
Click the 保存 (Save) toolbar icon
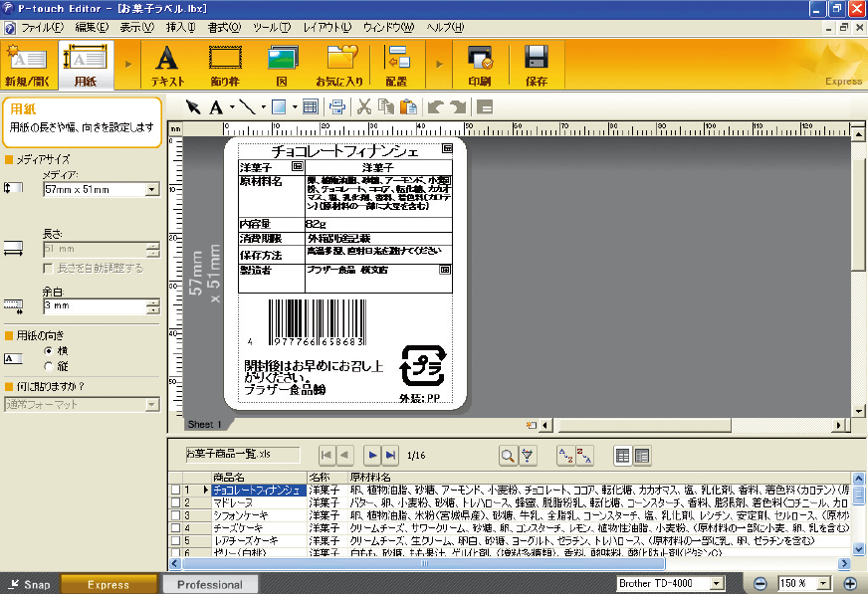point(536,66)
